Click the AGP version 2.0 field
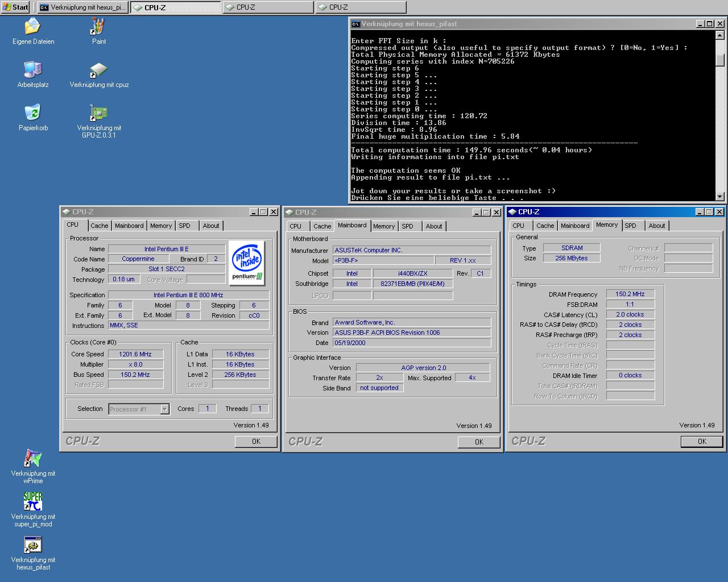 [x=423, y=368]
